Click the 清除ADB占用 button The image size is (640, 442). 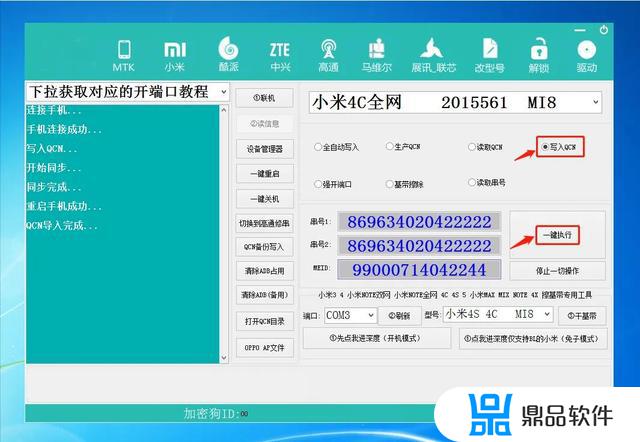click(264, 271)
